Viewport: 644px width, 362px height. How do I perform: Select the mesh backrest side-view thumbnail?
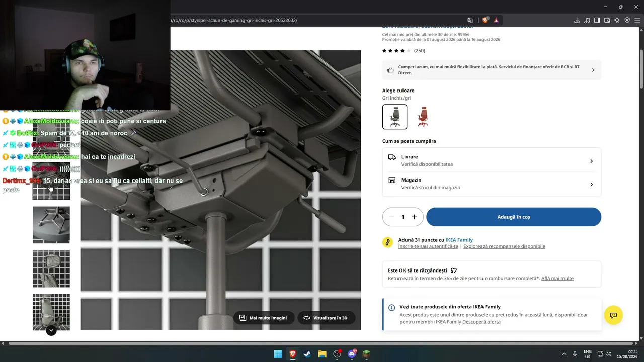[51, 268]
